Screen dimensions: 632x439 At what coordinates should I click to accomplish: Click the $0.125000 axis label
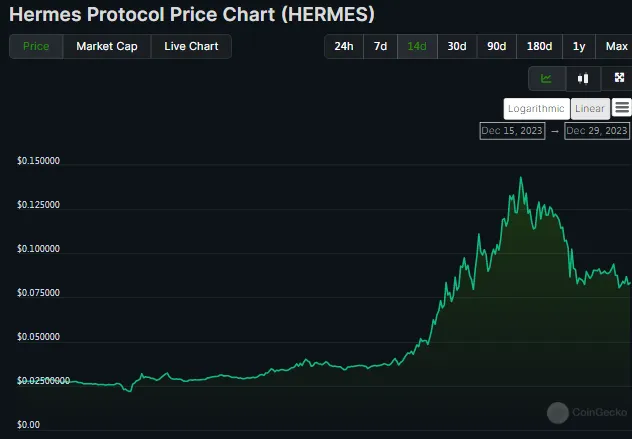38,205
